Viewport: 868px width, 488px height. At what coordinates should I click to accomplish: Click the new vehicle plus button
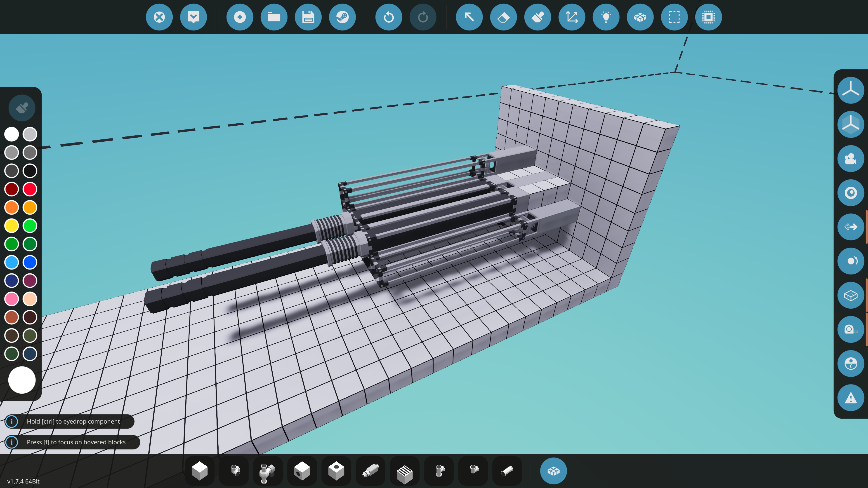click(x=240, y=17)
